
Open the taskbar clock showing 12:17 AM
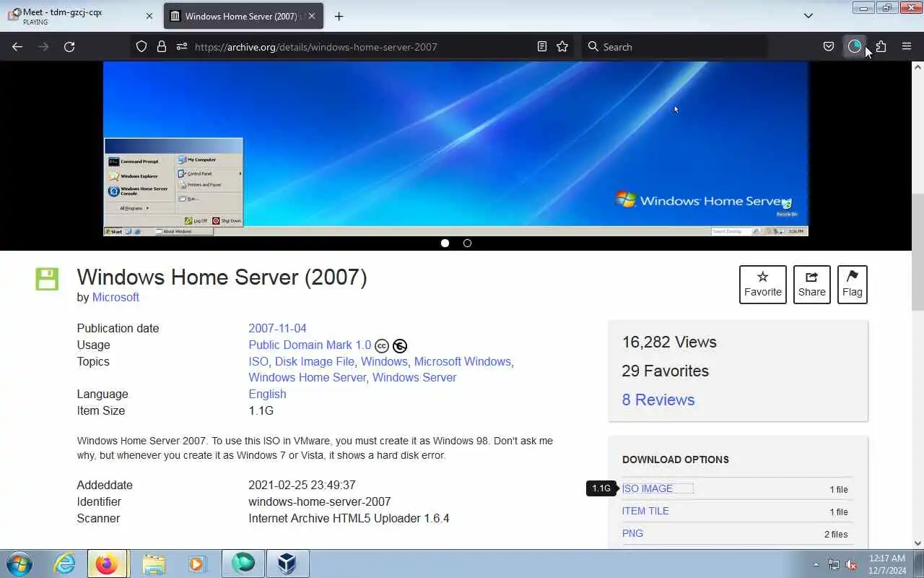[887, 564]
